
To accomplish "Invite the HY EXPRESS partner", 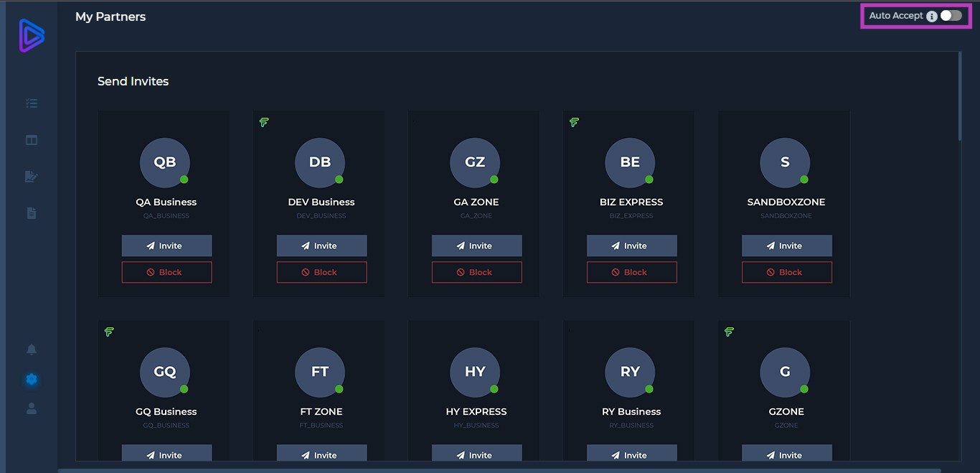I will pyautogui.click(x=476, y=454).
